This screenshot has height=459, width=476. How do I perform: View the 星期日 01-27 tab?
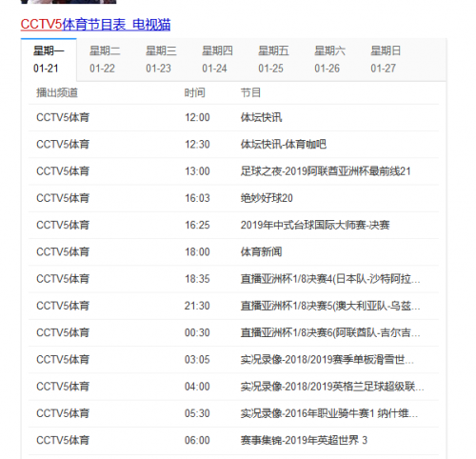click(x=386, y=59)
